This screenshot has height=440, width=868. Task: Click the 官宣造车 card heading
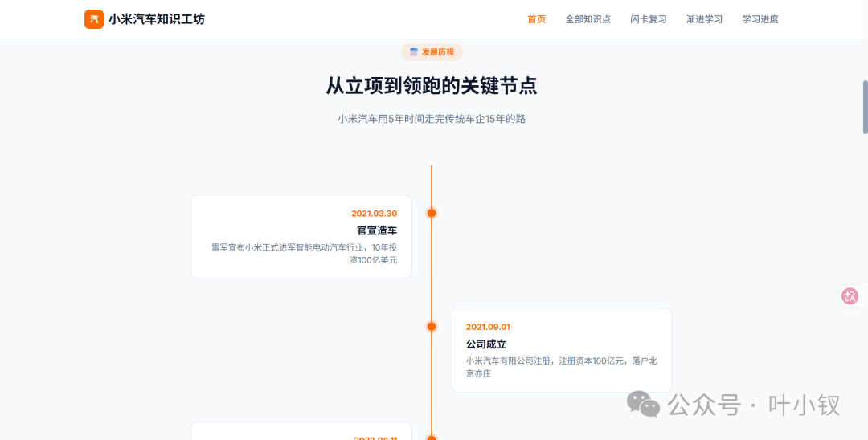pos(377,230)
